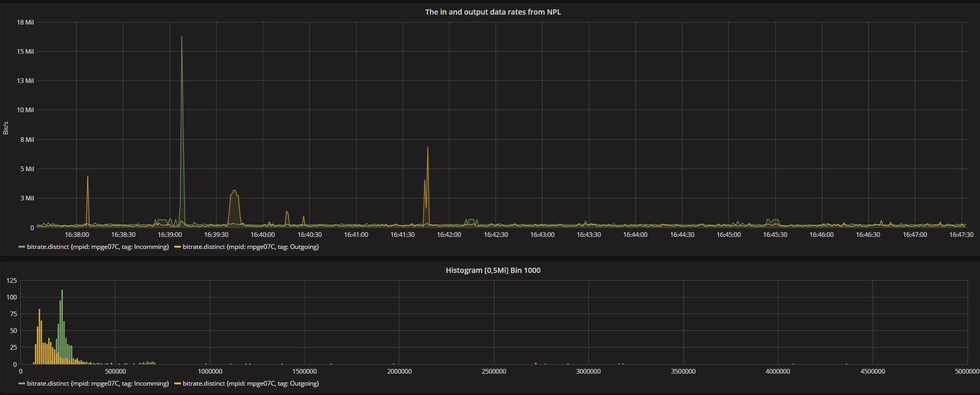Click the '18 Mil' Y-axis value
Viewport: 980px width, 395px height.
coord(25,22)
